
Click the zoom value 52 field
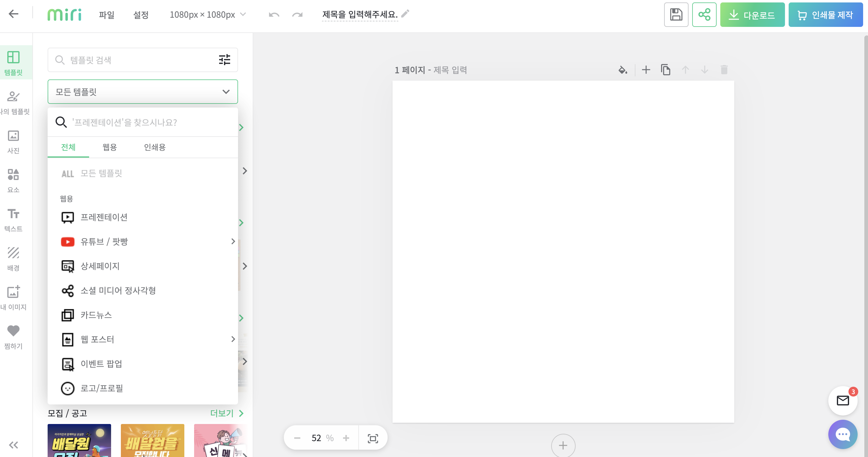click(x=316, y=438)
